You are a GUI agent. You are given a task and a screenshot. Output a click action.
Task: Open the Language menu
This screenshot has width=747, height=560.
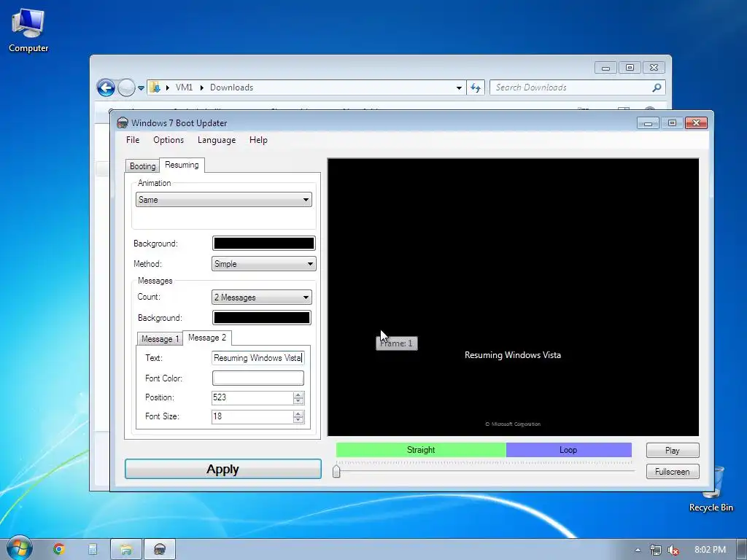coord(216,140)
